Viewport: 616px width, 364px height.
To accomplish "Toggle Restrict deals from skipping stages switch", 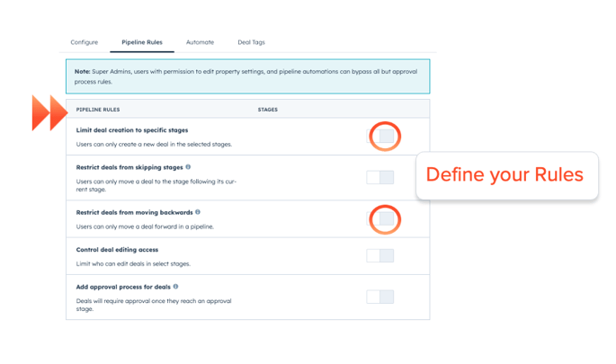I will [379, 177].
